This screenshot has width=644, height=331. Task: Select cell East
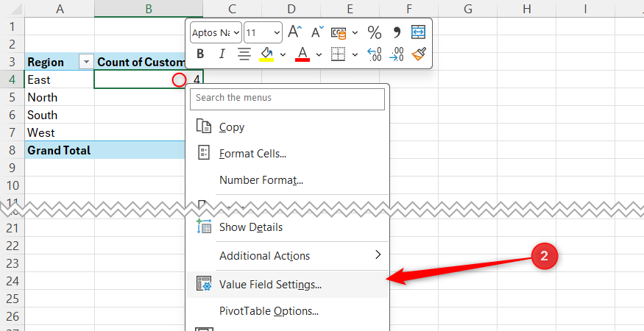(60, 79)
